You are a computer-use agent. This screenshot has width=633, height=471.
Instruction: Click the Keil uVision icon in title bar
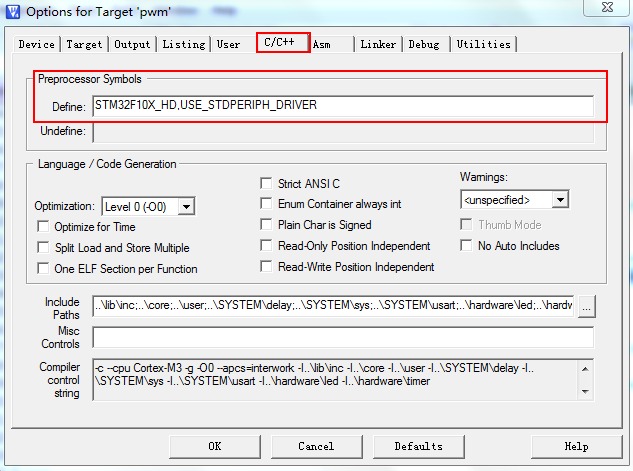(13, 12)
